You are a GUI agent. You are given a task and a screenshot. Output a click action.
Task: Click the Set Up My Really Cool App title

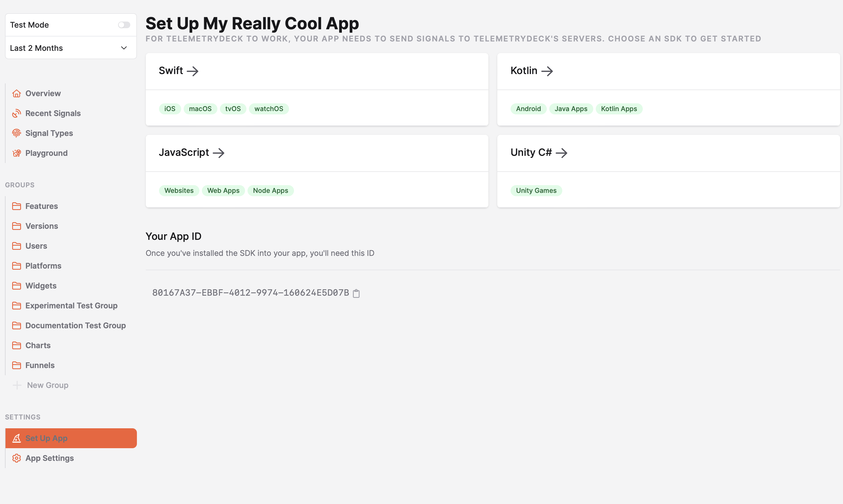tap(252, 23)
